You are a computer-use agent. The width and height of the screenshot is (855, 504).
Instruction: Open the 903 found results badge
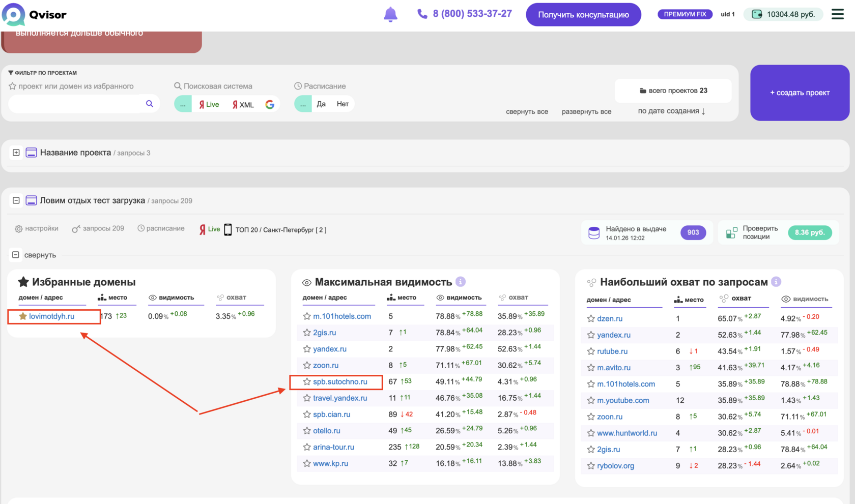[x=693, y=232]
